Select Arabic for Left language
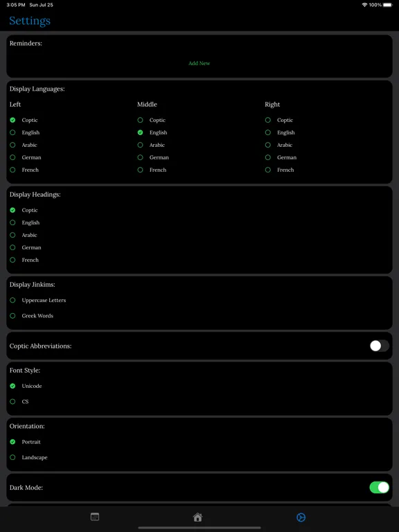Image resolution: width=399 pixels, height=532 pixels. tap(12, 145)
